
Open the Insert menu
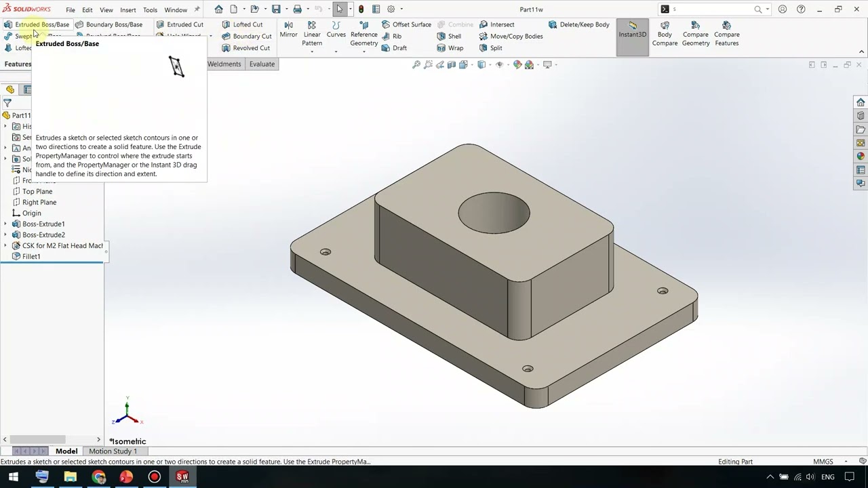128,10
